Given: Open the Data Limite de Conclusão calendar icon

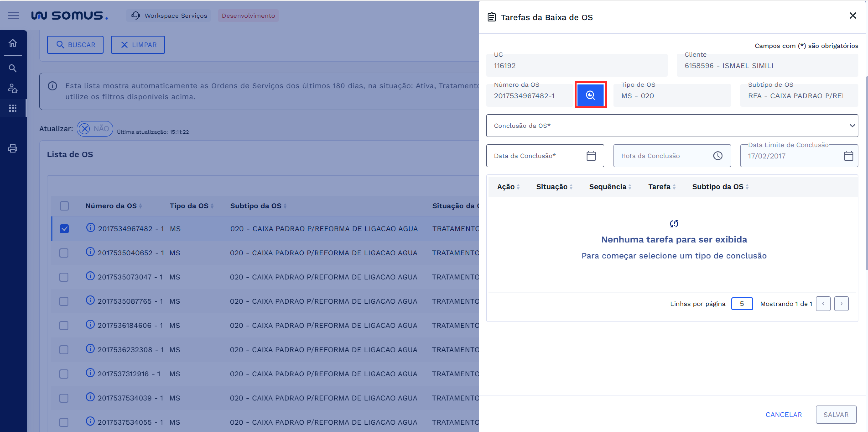Looking at the screenshot, I should [848, 156].
